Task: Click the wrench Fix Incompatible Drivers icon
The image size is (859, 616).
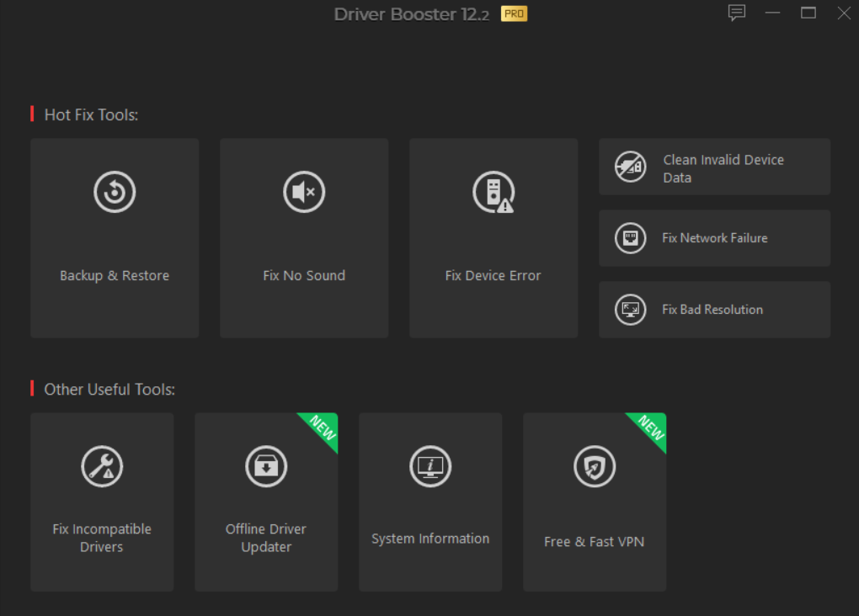Action: [102, 466]
